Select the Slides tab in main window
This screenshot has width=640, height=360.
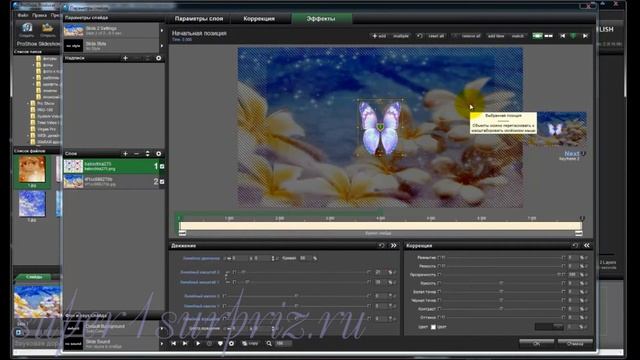pyautogui.click(x=34, y=277)
